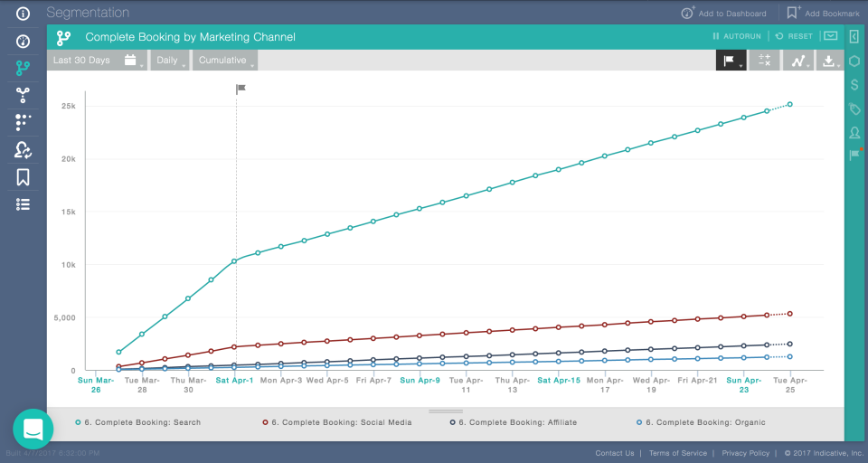Viewport: 868px width, 463px height.
Task: Click the dollar sign icon in right panel
Action: click(x=854, y=85)
